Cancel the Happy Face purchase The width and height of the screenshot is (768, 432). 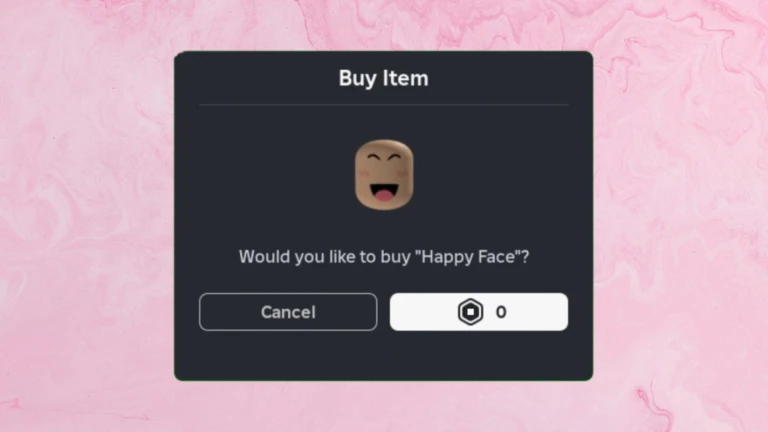coord(288,312)
